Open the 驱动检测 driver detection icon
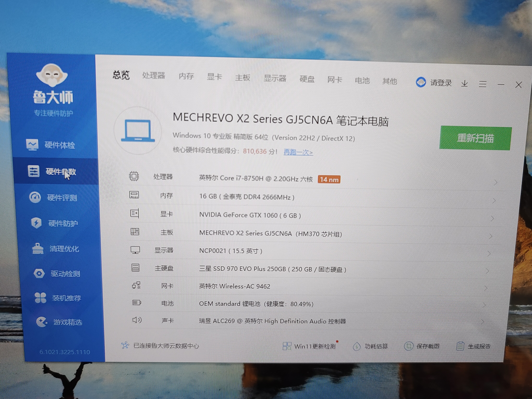This screenshot has width=532, height=399. pos(39,273)
